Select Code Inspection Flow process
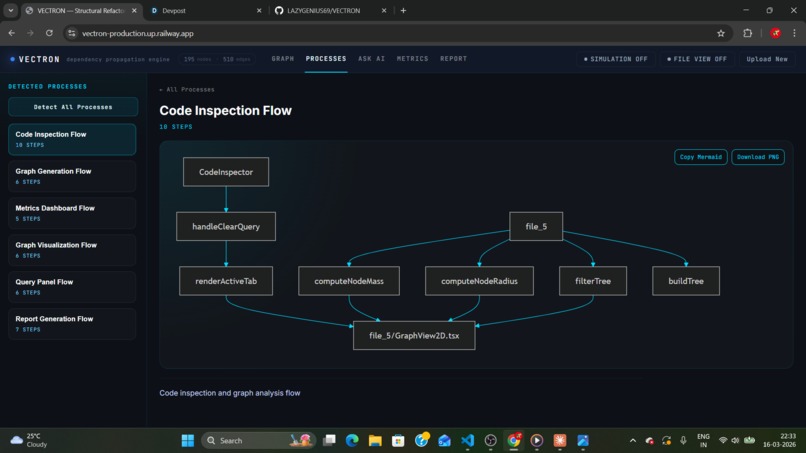Viewport: 806px width, 453px height. [x=72, y=139]
